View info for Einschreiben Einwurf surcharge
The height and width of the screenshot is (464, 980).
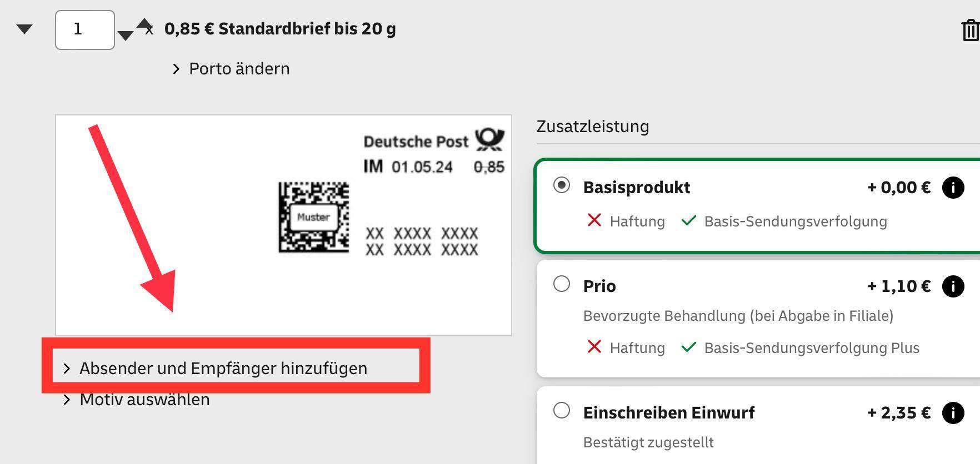(x=954, y=413)
